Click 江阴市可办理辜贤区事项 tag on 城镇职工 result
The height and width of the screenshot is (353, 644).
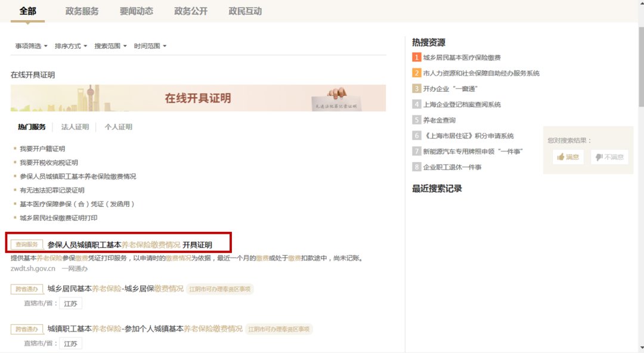279,329
